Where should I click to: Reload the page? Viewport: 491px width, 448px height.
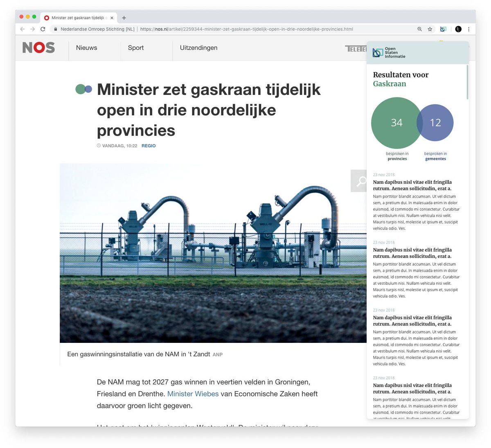tap(43, 29)
